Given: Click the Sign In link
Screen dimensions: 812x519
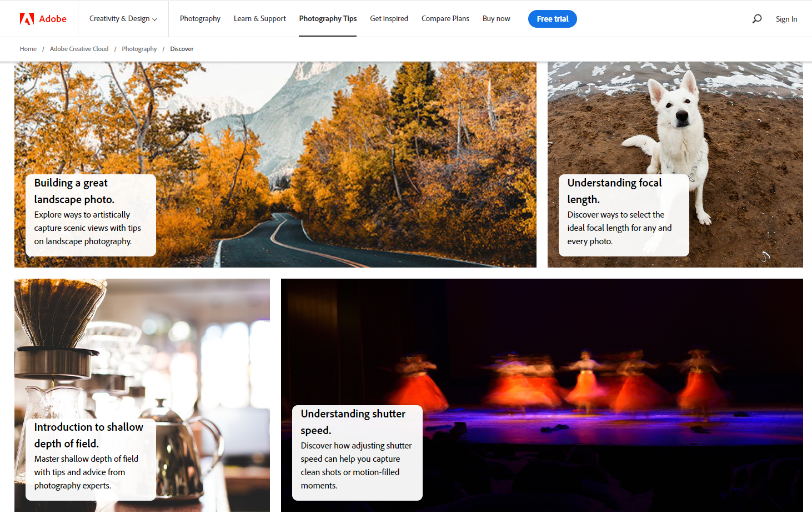Looking at the screenshot, I should [786, 18].
